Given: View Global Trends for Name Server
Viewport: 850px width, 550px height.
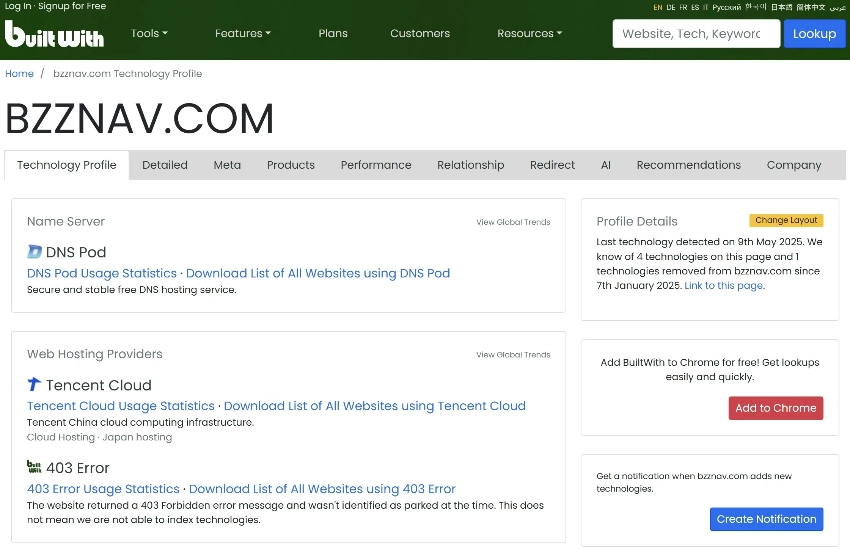Looking at the screenshot, I should [x=513, y=222].
